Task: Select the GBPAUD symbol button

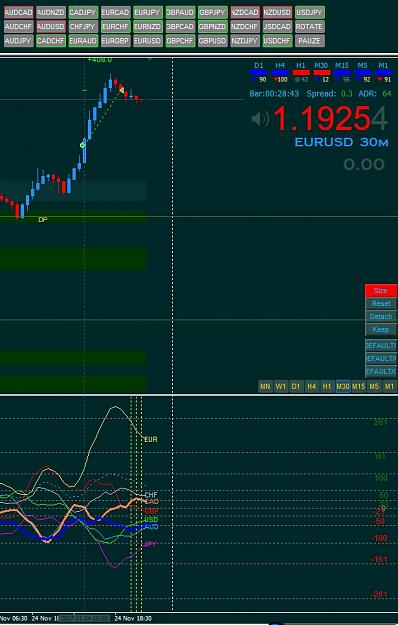Action: point(180,12)
